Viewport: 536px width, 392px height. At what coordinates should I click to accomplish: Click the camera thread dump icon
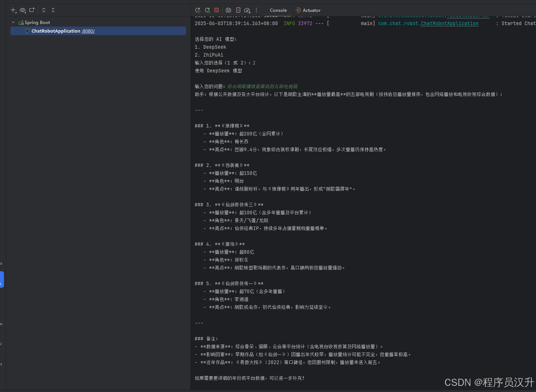tap(228, 10)
